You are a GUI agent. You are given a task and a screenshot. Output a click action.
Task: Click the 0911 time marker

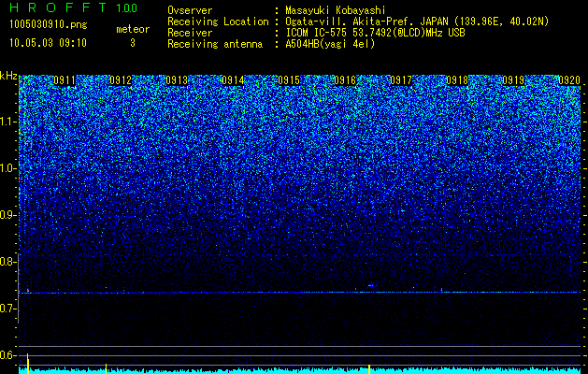click(65, 80)
